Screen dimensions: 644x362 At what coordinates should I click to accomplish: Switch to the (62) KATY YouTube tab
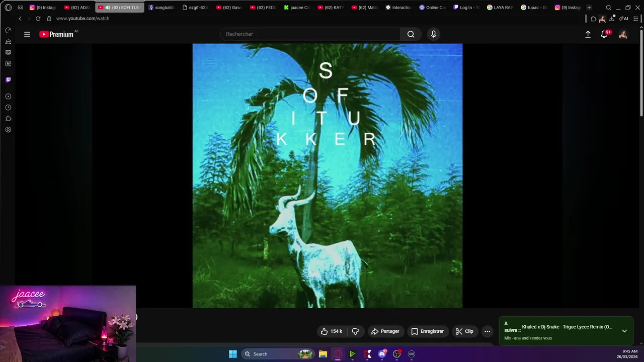[331, 8]
